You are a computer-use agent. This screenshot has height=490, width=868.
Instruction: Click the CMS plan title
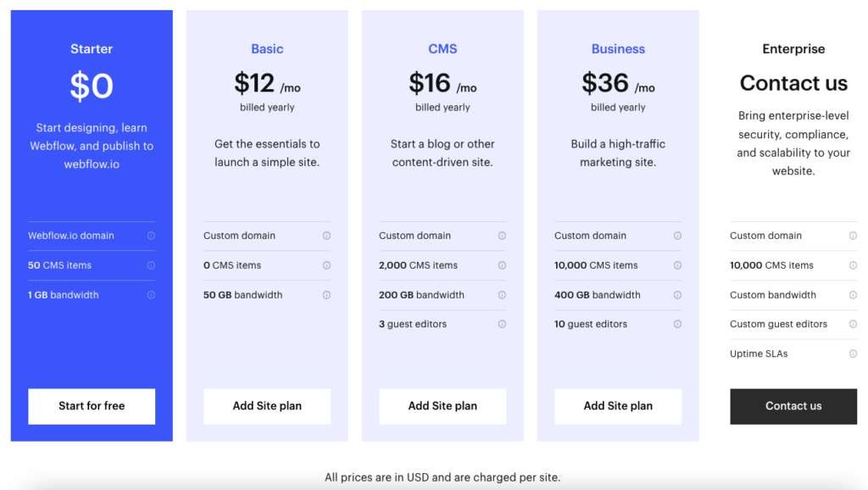coord(442,49)
